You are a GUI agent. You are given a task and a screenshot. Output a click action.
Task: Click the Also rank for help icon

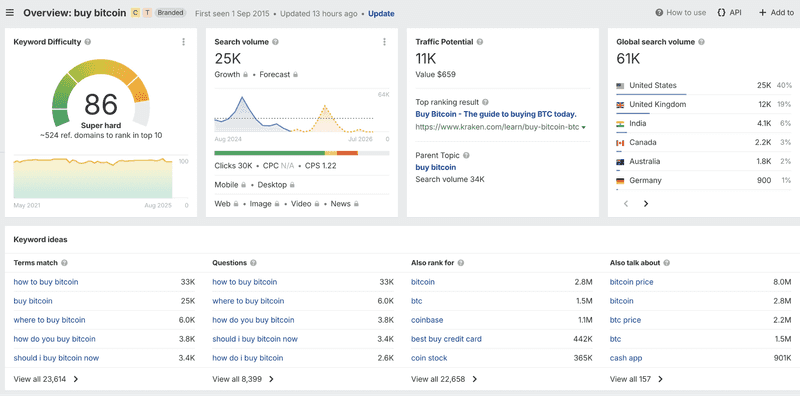tap(461, 263)
